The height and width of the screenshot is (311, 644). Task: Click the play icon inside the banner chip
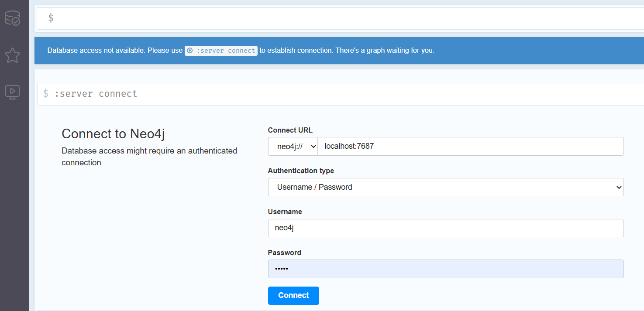coord(189,51)
